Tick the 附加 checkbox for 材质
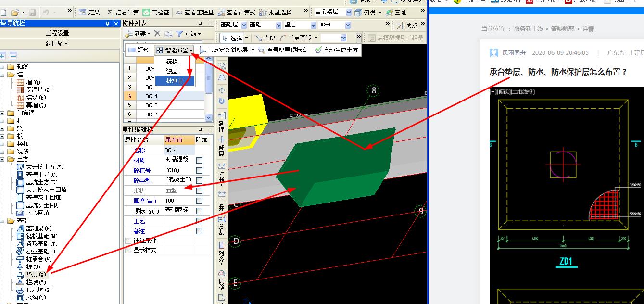 [x=199, y=160]
